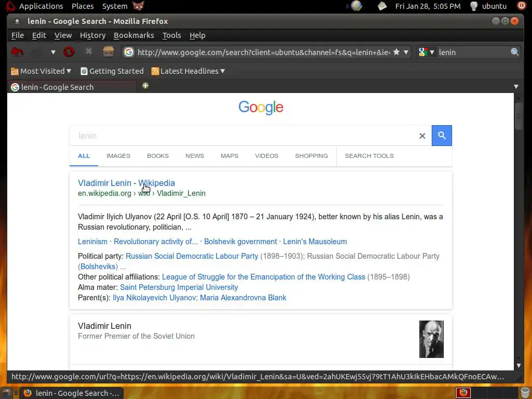Image resolution: width=532 pixels, height=399 pixels.
Task: Open the Lenin's Mausoleum link
Action: pos(315,242)
